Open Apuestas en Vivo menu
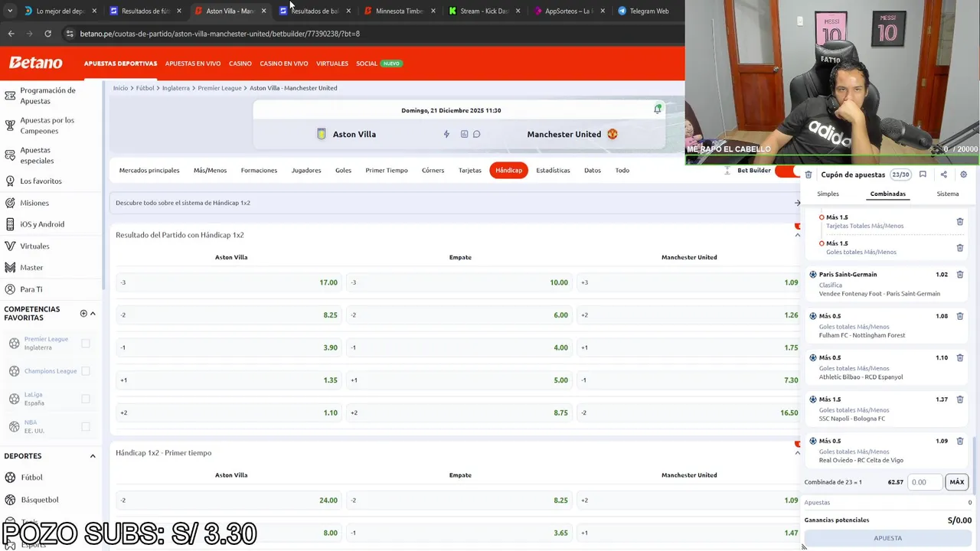 pyautogui.click(x=193, y=64)
